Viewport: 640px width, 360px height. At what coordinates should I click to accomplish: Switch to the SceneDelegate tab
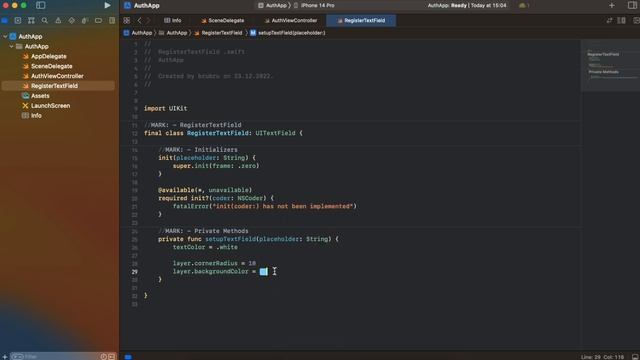(222, 20)
